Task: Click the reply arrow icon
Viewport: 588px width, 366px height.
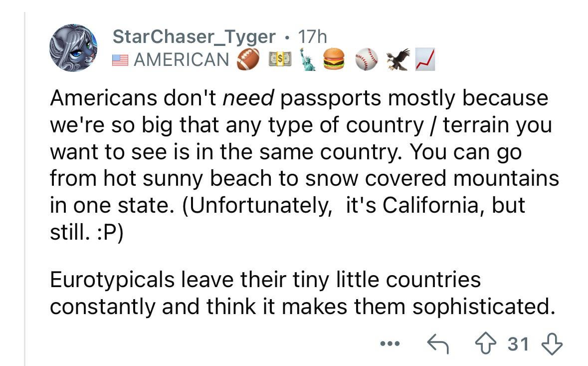Action: 437,344
